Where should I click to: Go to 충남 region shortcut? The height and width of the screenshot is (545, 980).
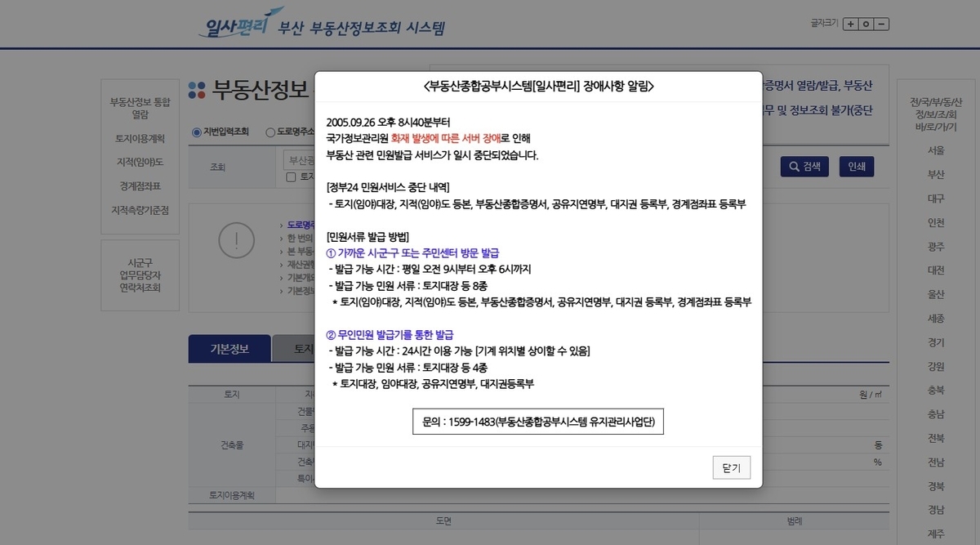[x=936, y=414]
